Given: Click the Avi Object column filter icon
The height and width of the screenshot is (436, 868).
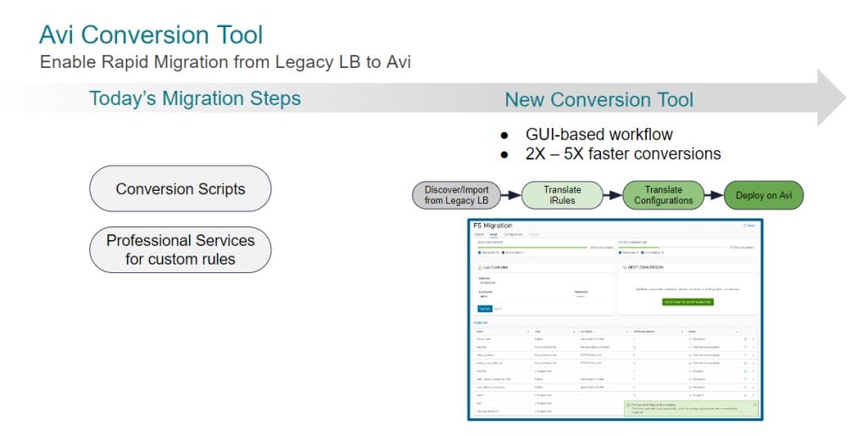Looking at the screenshot, I should pyautogui.click(x=627, y=332).
